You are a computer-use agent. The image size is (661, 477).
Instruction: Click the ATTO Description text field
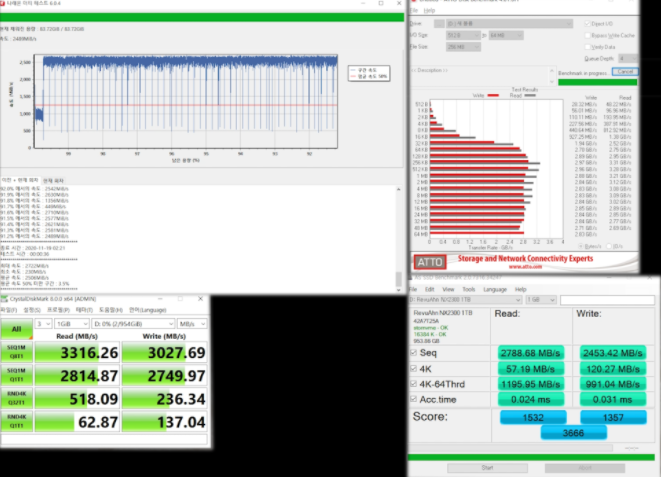[480, 76]
